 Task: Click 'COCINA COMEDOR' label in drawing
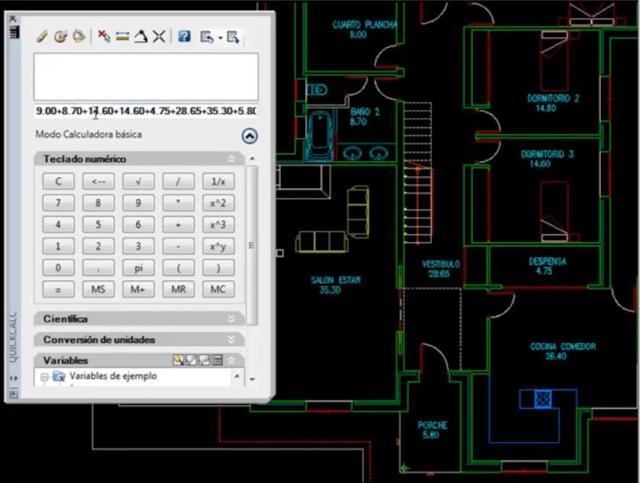click(x=563, y=347)
